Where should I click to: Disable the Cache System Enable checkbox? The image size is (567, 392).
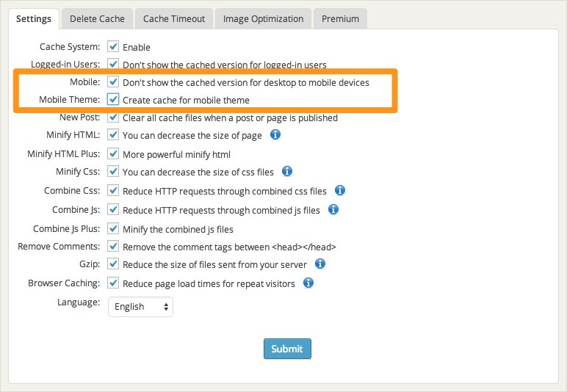113,47
